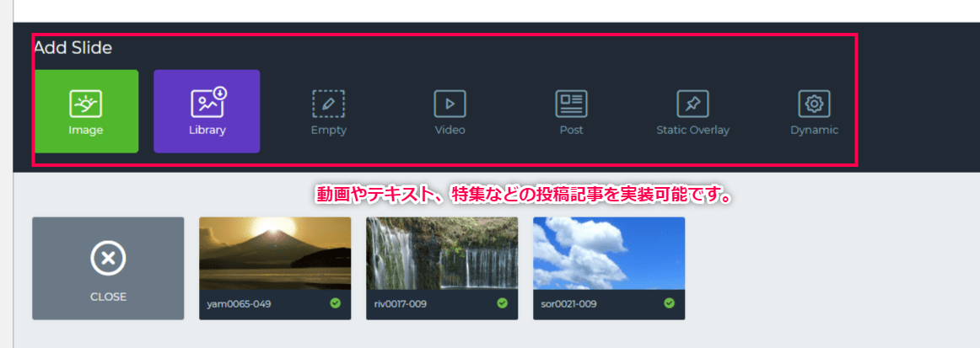The height and width of the screenshot is (348, 980).
Task: Click the CLOSE tile
Action: pos(108,269)
